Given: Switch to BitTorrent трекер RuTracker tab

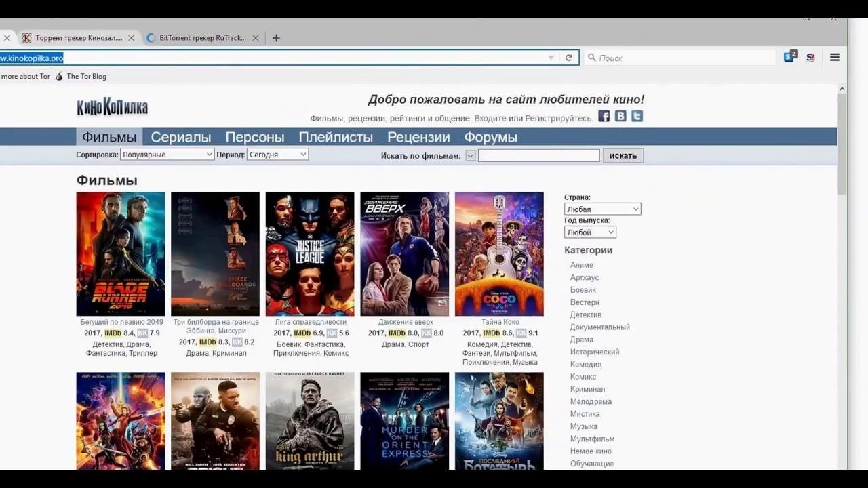Looking at the screenshot, I should click(203, 38).
